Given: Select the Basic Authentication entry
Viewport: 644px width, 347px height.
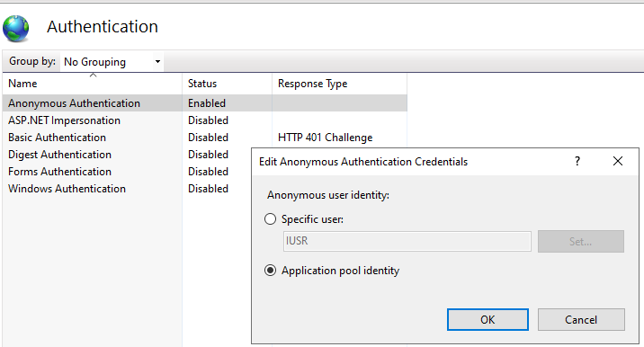Looking at the screenshot, I should pos(57,138).
